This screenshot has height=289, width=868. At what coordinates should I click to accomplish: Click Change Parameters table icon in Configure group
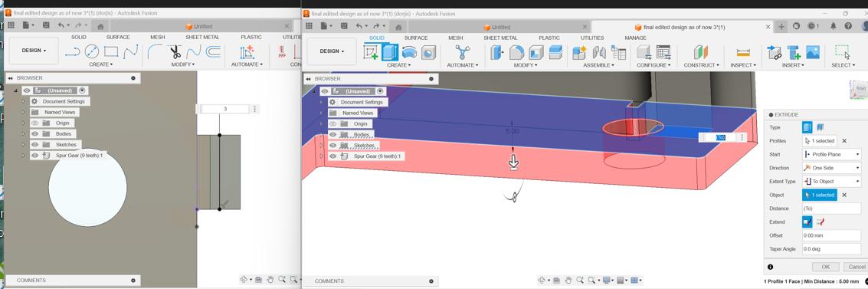point(663,52)
